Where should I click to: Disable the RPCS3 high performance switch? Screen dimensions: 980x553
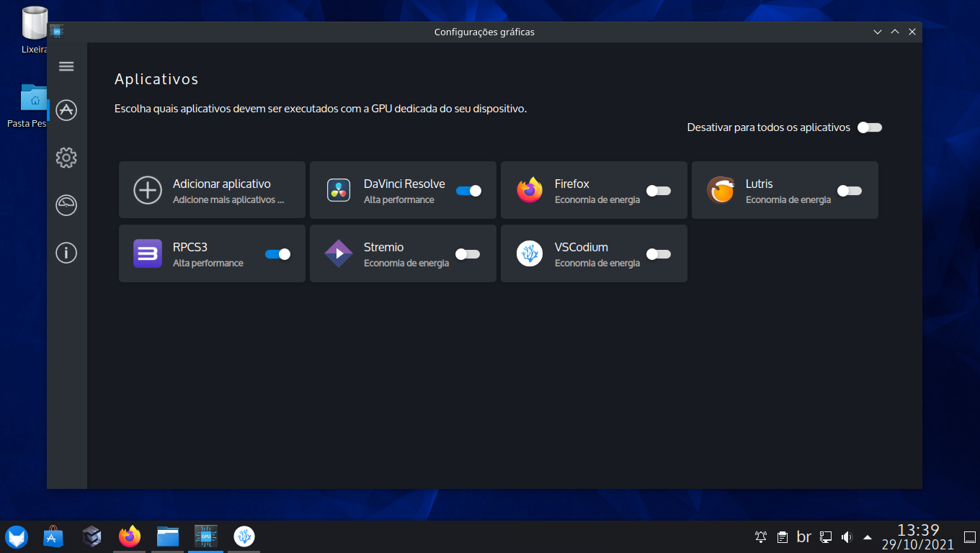coord(277,254)
